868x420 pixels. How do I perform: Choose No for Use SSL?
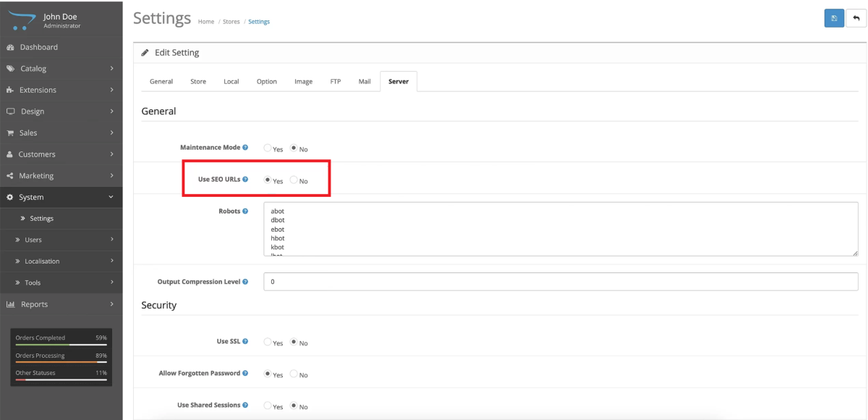pyautogui.click(x=294, y=342)
